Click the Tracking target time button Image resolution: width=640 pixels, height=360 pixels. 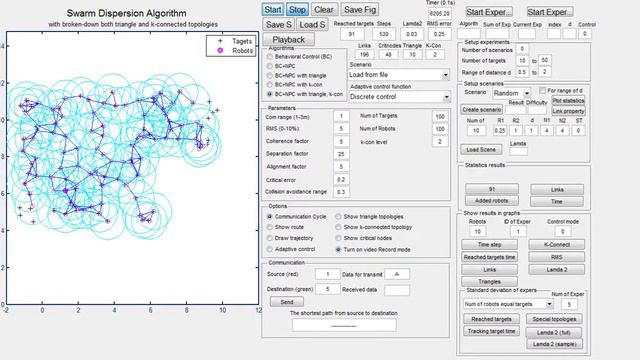tap(491, 331)
